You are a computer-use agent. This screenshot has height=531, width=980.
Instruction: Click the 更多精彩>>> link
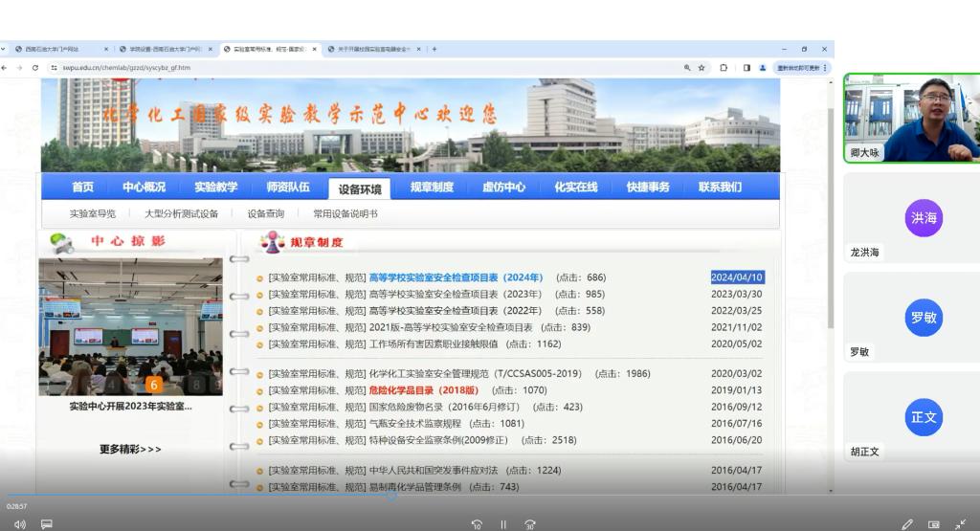point(130,449)
